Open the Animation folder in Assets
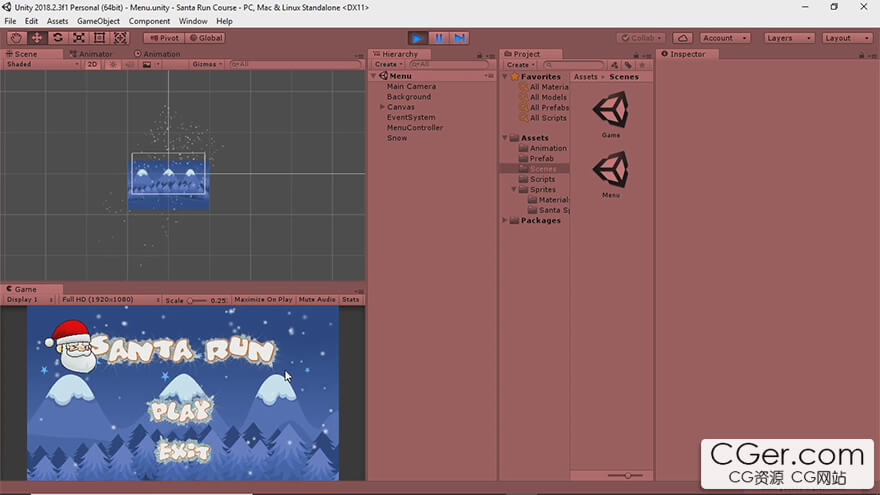 (543, 148)
